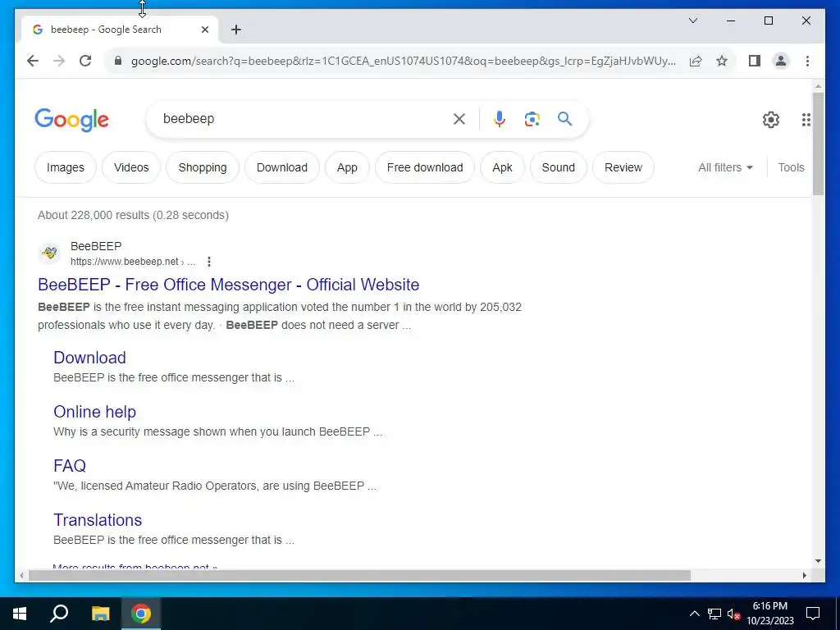The image size is (840, 630).
Task: Bookmark this tab with star icon
Action: click(x=722, y=61)
